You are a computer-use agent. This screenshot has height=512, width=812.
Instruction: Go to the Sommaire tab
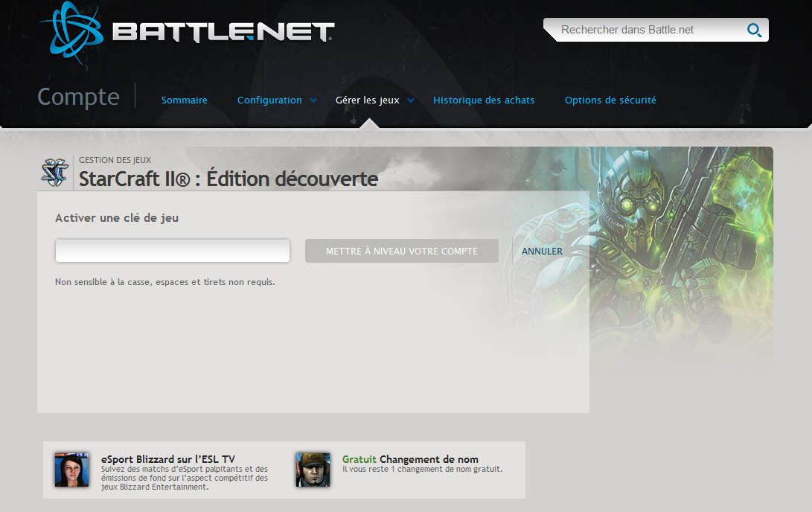point(185,100)
